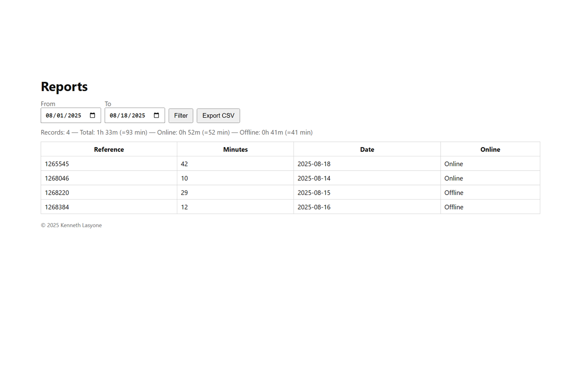Click the 2025-08-14 date cell
This screenshot has height=368, width=588.
point(314,178)
